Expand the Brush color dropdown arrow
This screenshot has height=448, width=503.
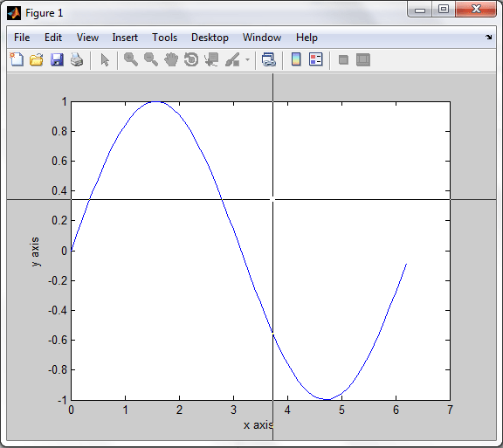[247, 59]
